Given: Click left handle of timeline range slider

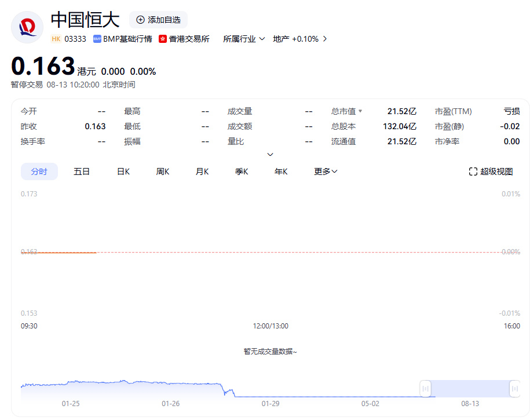Looking at the screenshot, I should [x=425, y=389].
